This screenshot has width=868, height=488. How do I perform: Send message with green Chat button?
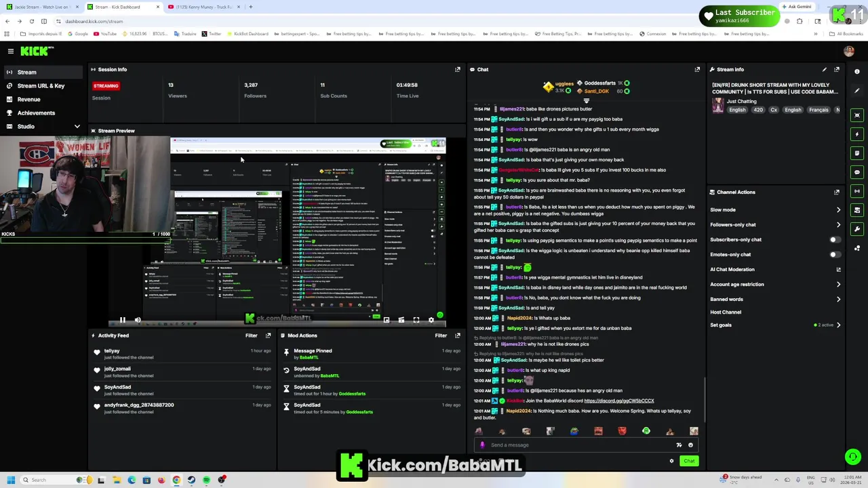coord(689,461)
